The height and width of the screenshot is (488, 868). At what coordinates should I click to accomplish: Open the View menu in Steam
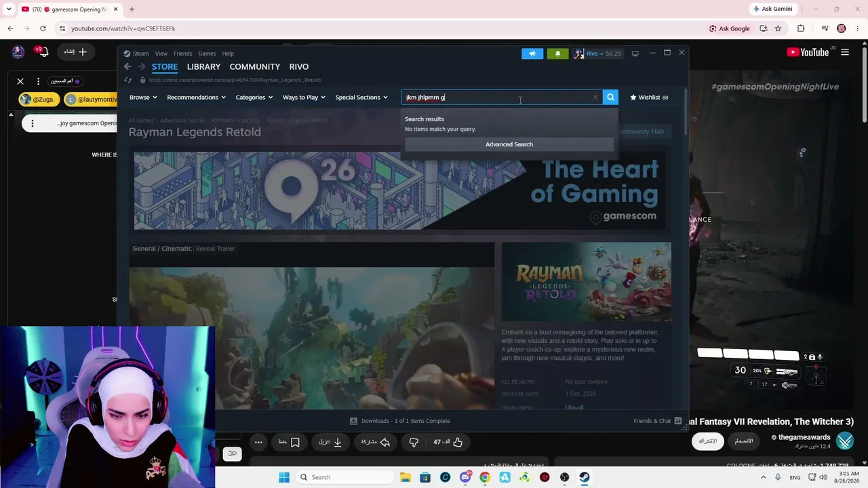pos(161,54)
